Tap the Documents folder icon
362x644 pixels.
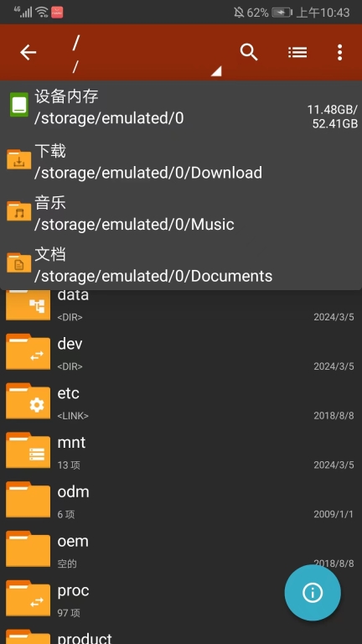coord(19,262)
